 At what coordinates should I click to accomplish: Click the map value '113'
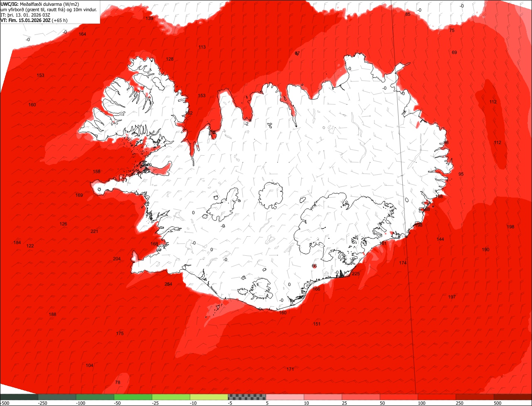(202, 47)
